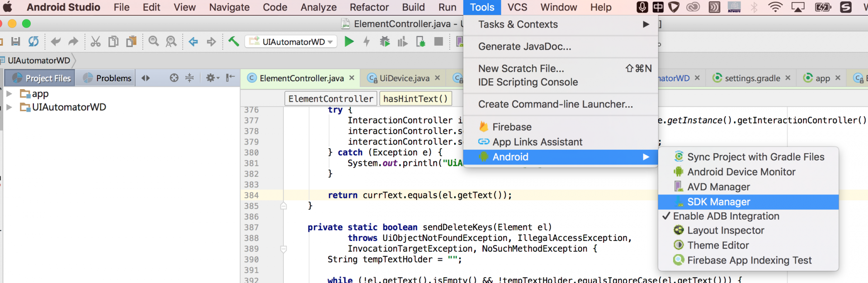Click the Find magnifier icon in toolbar

[x=154, y=42]
